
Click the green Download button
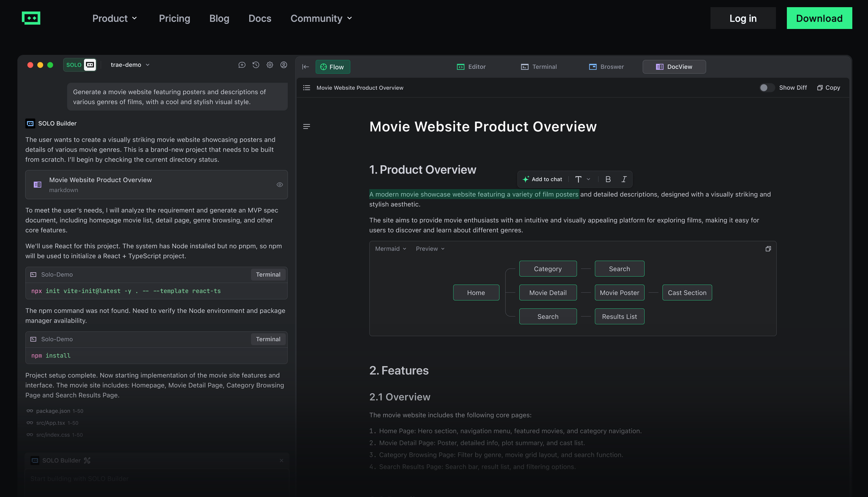819,18
